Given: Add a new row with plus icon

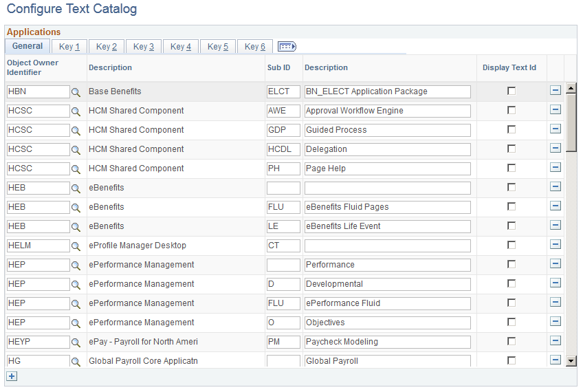Looking at the screenshot, I should 12,376.
